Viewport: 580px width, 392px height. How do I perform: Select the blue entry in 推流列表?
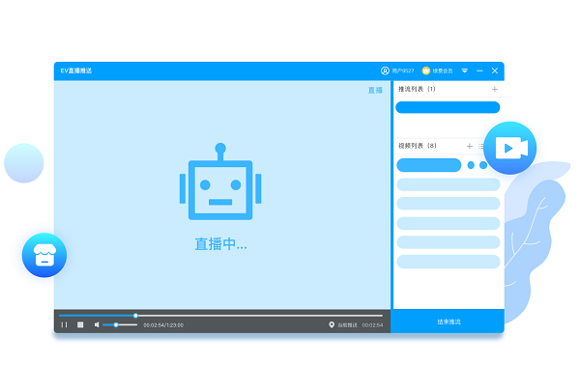pos(448,107)
